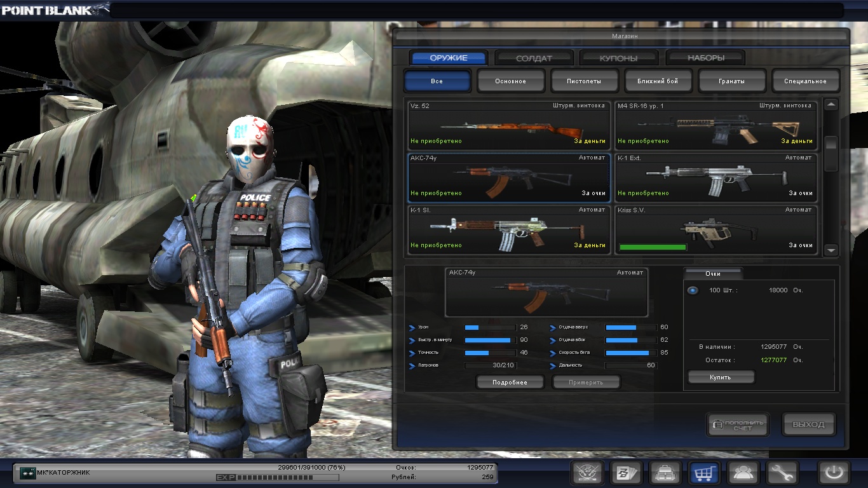Select the АКС-74у weapon card in list
The width and height of the screenshot is (868, 488).
(x=509, y=177)
